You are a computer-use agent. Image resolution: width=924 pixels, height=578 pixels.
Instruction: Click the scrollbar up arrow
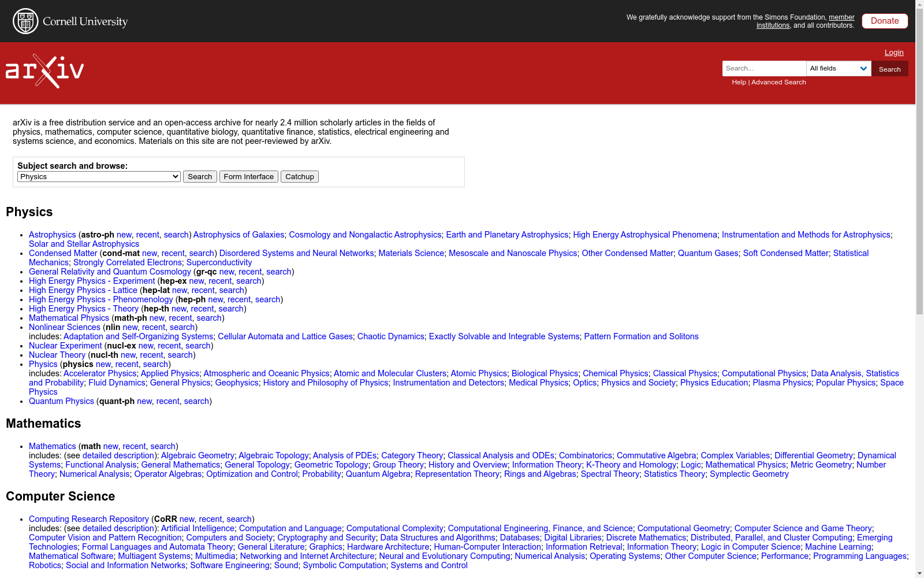tap(919, 5)
